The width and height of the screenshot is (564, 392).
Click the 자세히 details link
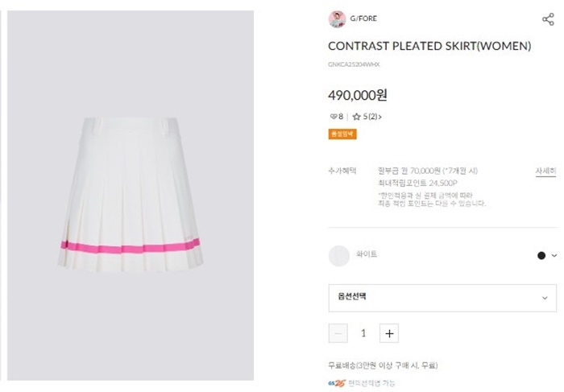[545, 171]
